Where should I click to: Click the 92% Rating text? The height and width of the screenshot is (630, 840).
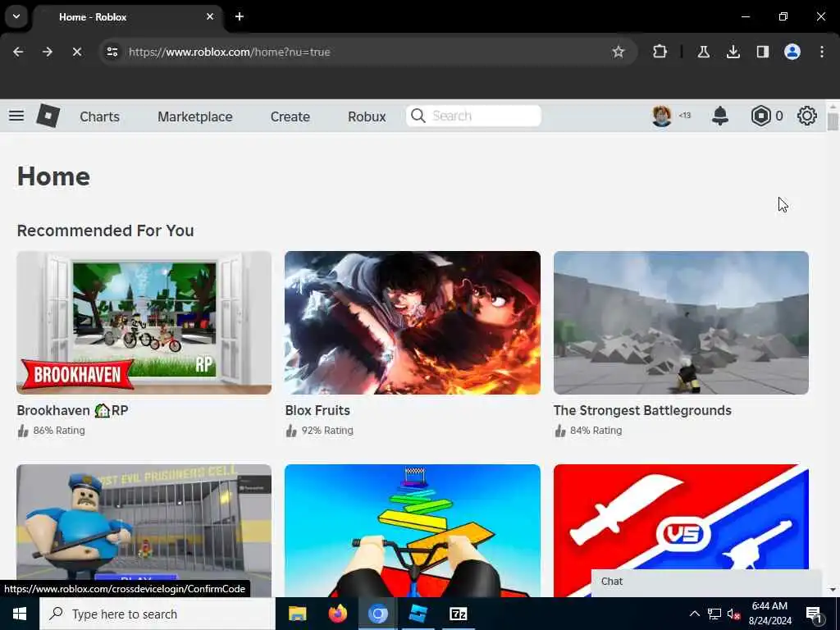pos(327,430)
